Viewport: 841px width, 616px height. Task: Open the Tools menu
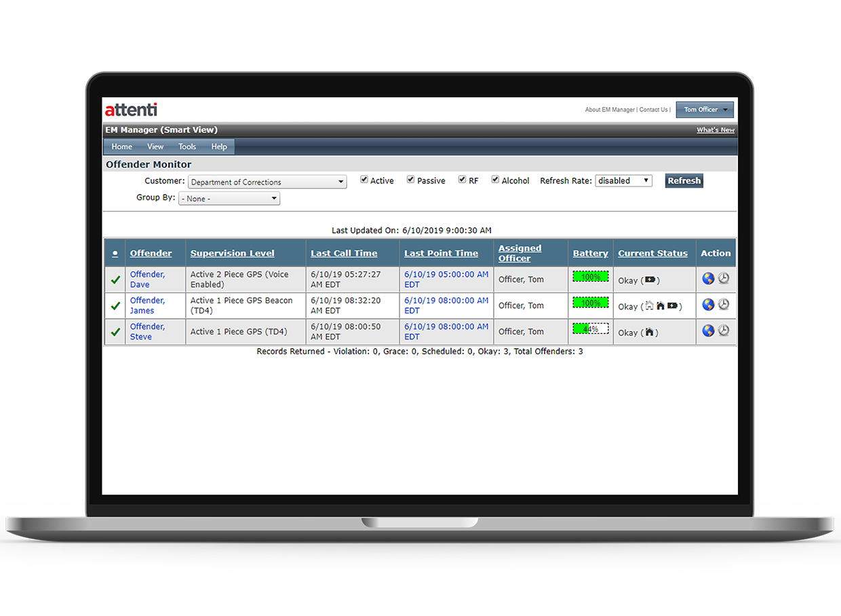tap(187, 146)
